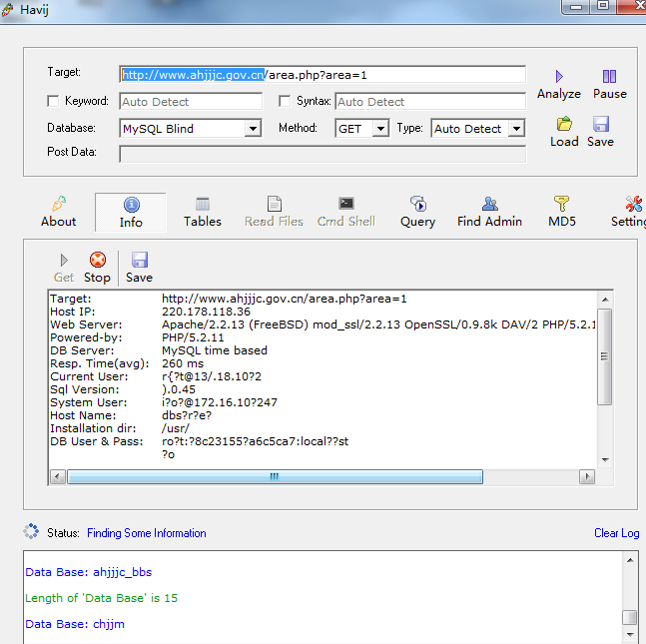Viewport: 646px width, 644px height.
Task: Open the Method GET dropdown
Action: [380, 129]
